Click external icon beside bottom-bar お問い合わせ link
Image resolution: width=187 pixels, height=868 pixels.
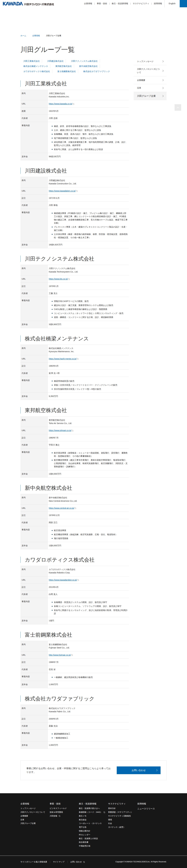[x=84, y=862]
